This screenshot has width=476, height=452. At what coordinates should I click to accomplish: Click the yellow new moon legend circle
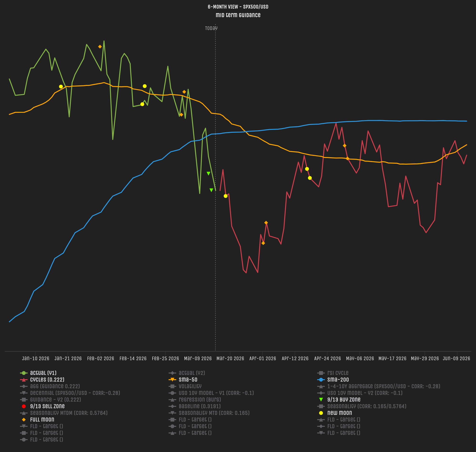[x=321, y=413]
